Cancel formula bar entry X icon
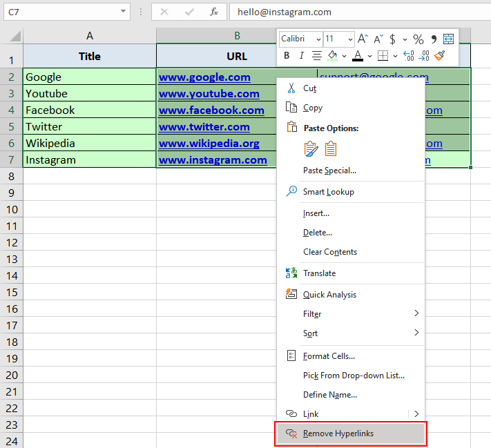The width and height of the screenshot is (491, 448). [164, 12]
